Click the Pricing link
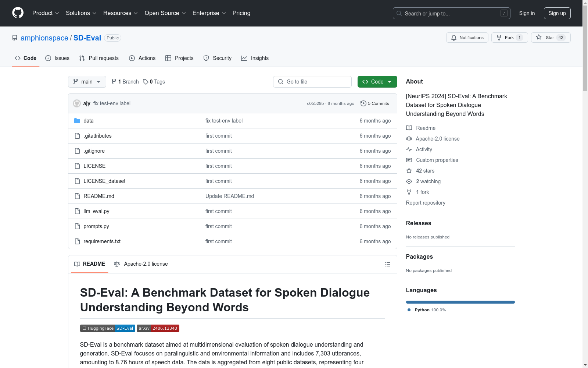The width and height of the screenshot is (588, 368). click(241, 13)
